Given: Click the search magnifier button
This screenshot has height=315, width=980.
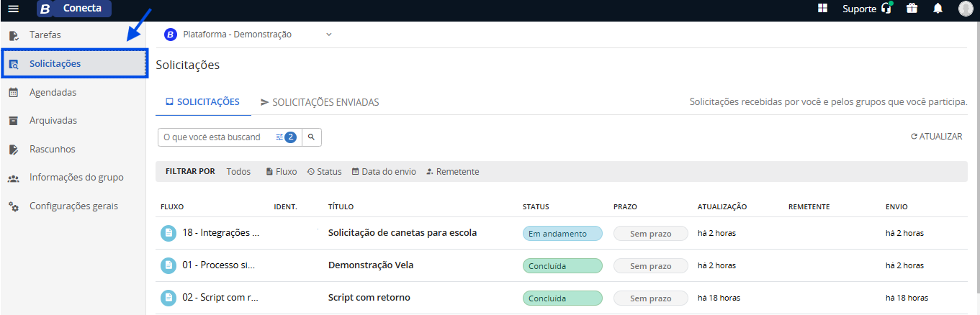Looking at the screenshot, I should (312, 137).
